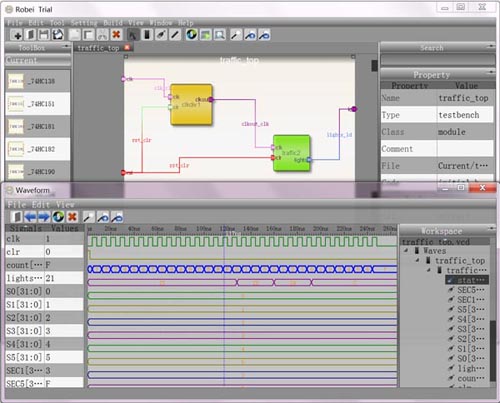The width and height of the screenshot is (500, 403).
Task: Click the red X delete icon in main toolbar
Action: (x=116, y=35)
